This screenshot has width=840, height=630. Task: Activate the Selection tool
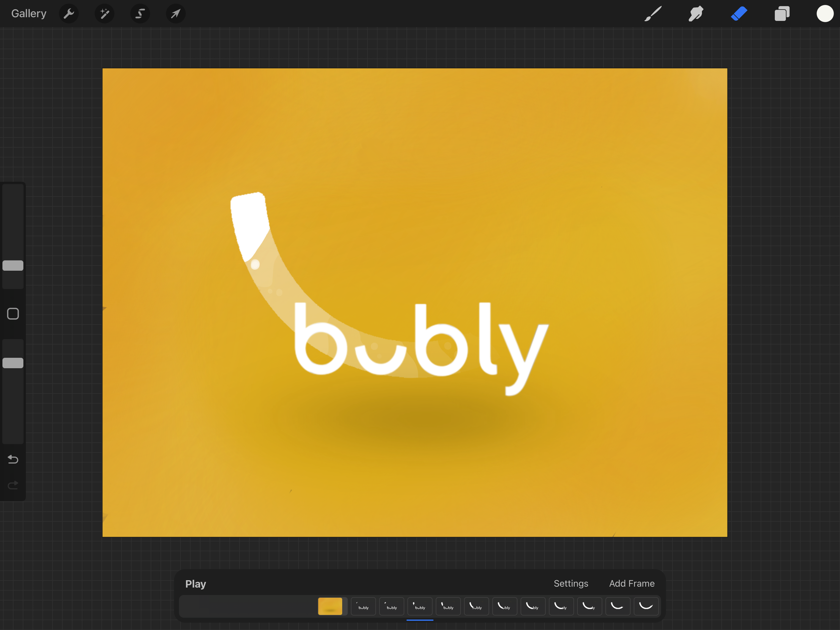click(x=140, y=14)
